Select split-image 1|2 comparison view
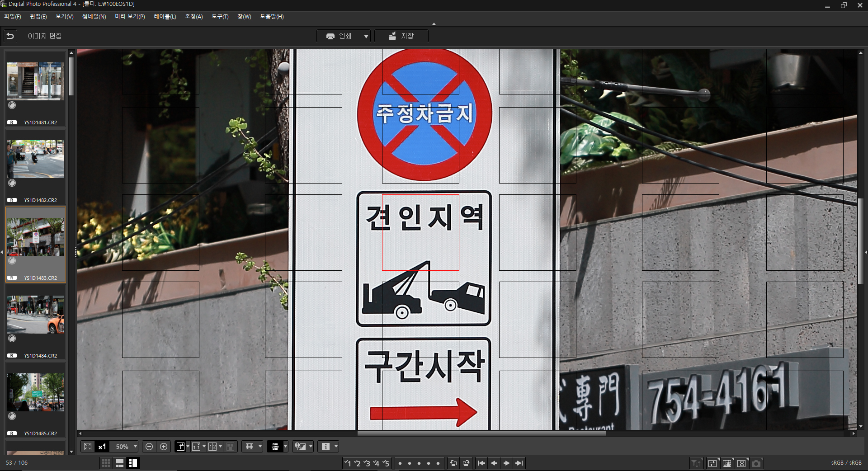 [212, 447]
